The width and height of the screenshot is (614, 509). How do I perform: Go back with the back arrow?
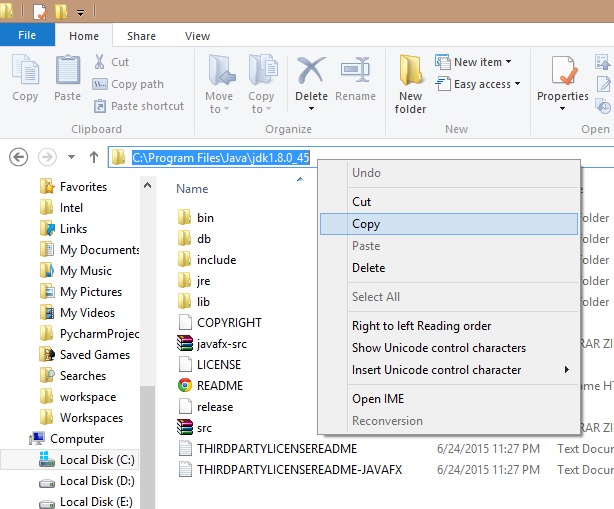[x=18, y=157]
